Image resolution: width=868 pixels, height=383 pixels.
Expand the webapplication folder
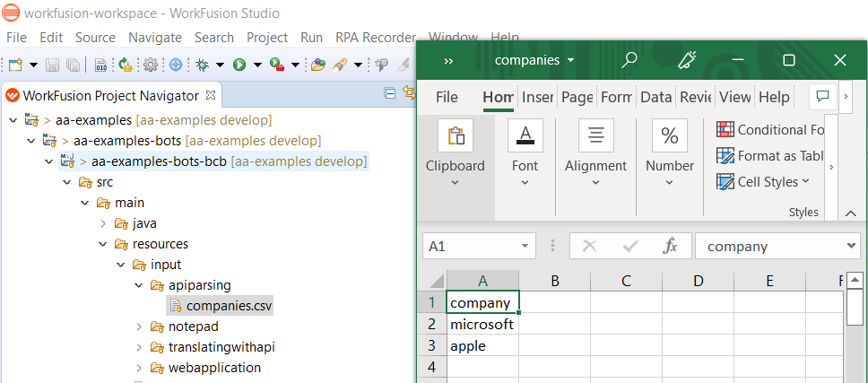click(139, 368)
